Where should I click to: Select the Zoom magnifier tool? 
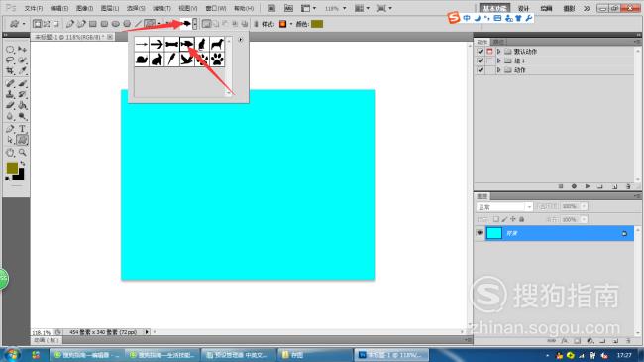(x=22, y=153)
